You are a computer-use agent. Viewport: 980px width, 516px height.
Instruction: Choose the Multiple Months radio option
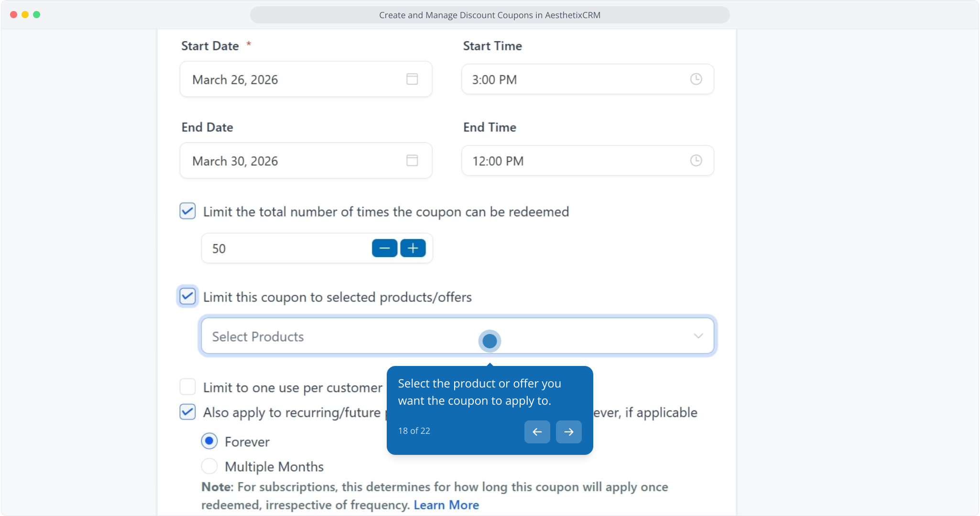[x=209, y=466]
